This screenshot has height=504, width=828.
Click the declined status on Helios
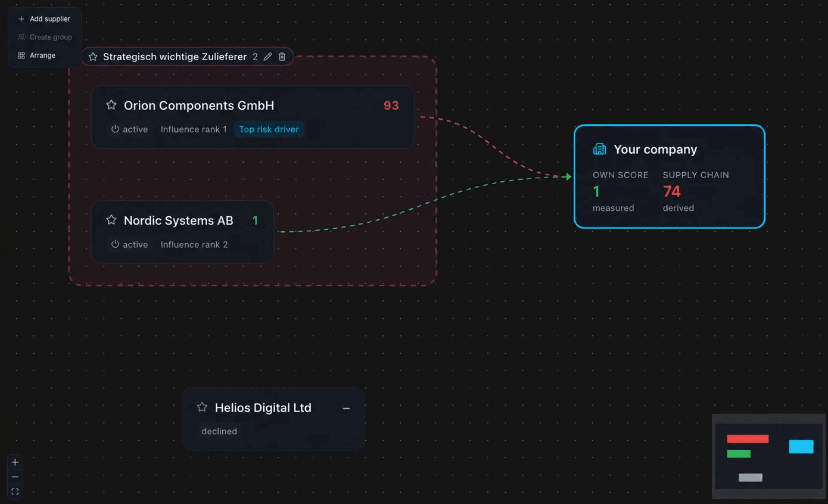pyautogui.click(x=219, y=431)
